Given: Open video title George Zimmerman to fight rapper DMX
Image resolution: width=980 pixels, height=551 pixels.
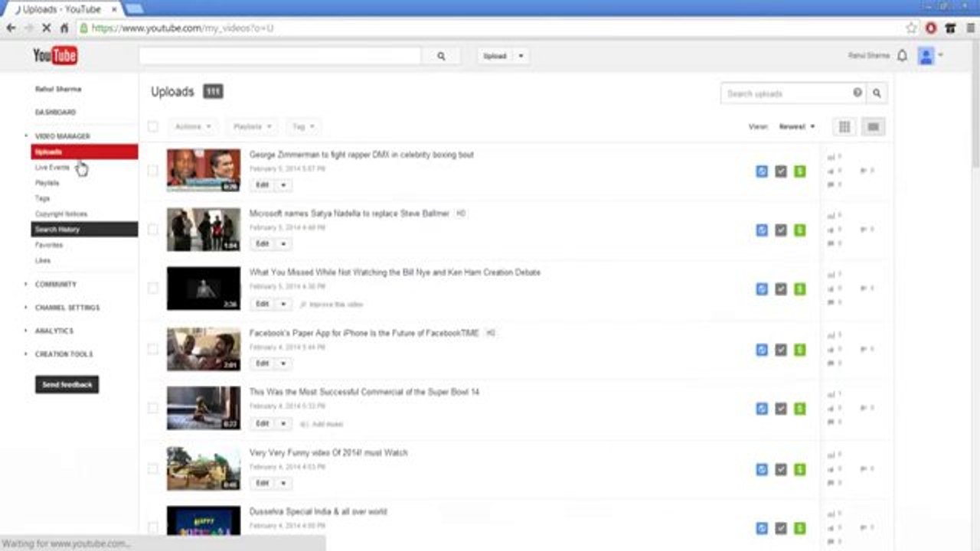Looking at the screenshot, I should click(x=361, y=155).
